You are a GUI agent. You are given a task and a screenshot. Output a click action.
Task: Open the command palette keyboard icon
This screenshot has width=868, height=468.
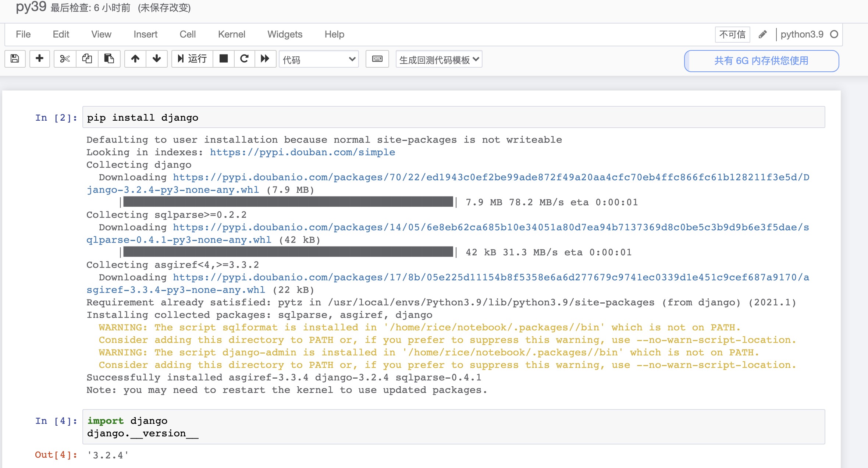(x=377, y=59)
